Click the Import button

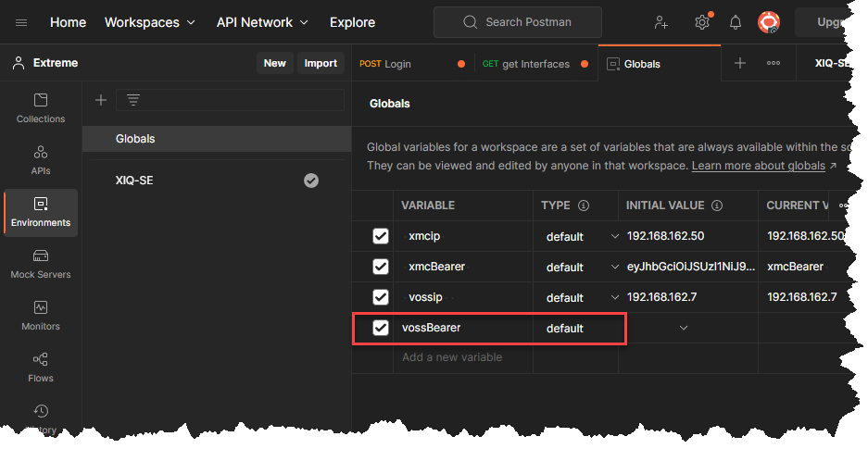tap(321, 63)
